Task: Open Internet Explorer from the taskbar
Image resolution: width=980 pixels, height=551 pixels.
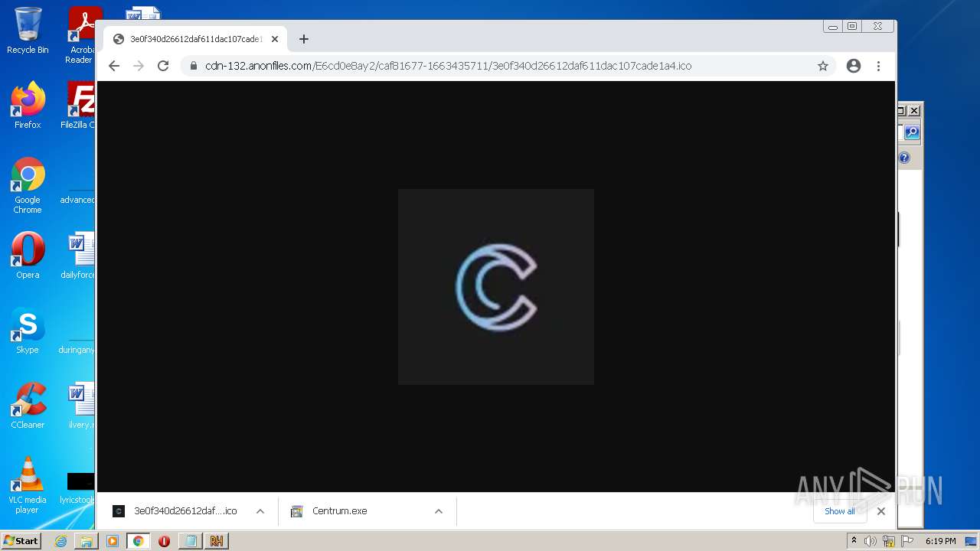Action: (x=60, y=541)
